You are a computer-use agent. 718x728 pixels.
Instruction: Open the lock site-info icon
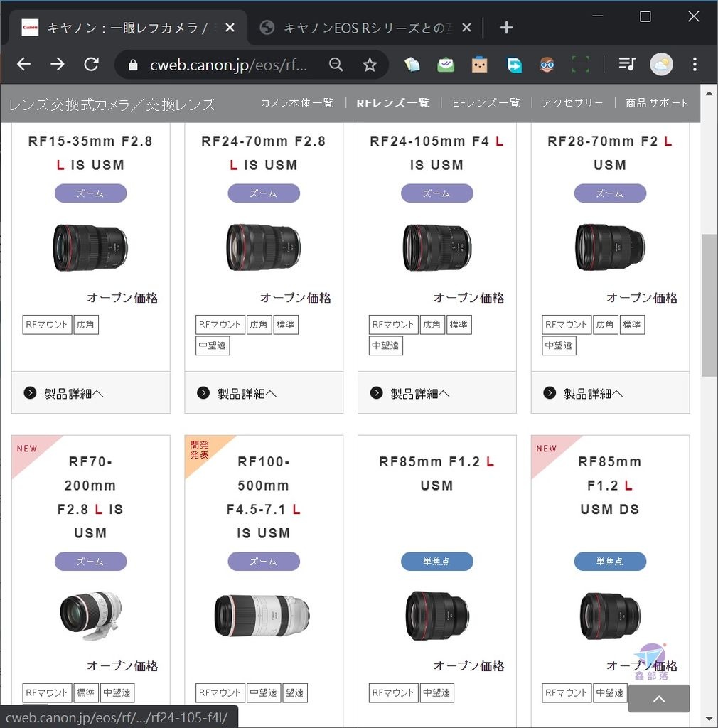133,65
